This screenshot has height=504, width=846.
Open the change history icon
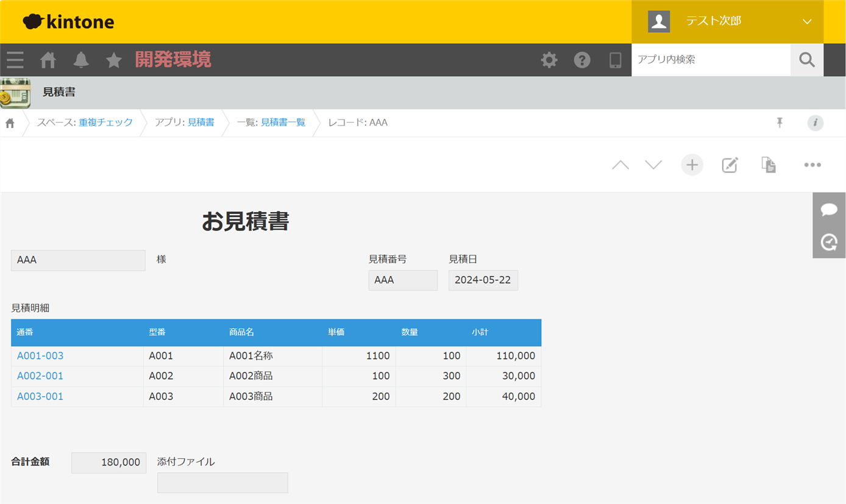click(x=829, y=242)
